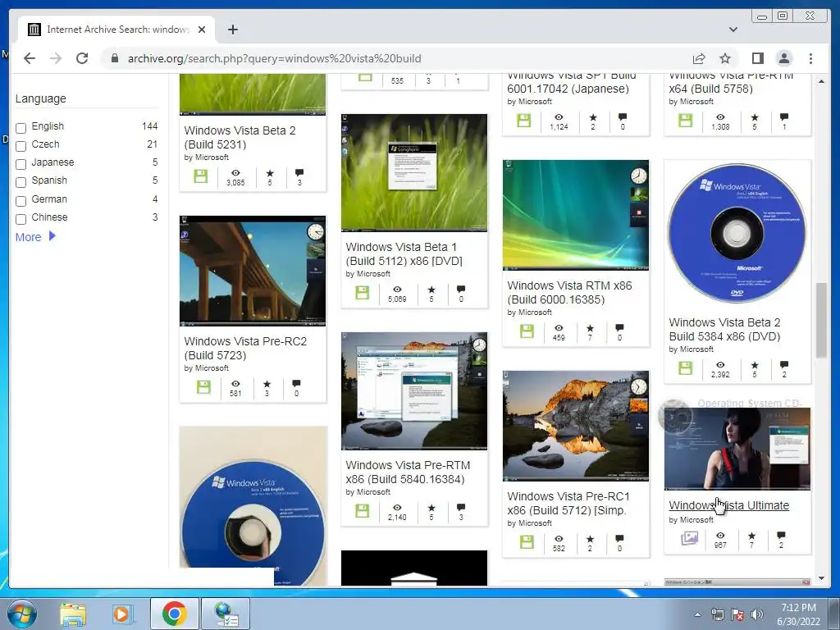840x630 pixels.
Task: Click the reviews bubble on Vista Ultimate card
Action: click(x=781, y=535)
